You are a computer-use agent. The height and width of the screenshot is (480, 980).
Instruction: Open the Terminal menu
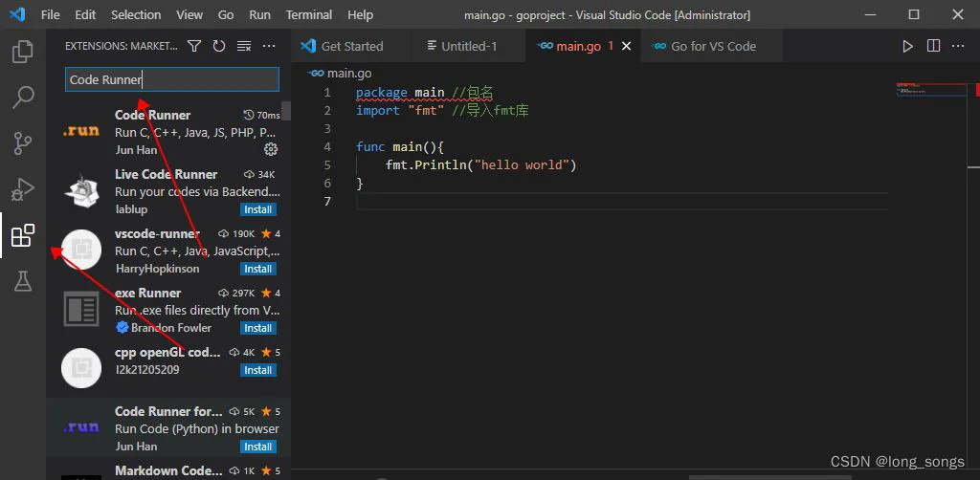pos(309,14)
